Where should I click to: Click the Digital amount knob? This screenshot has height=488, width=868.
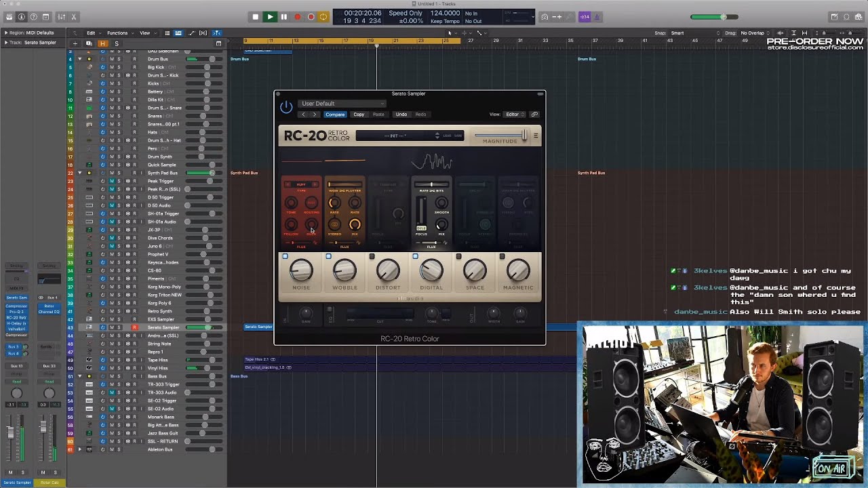(431, 271)
